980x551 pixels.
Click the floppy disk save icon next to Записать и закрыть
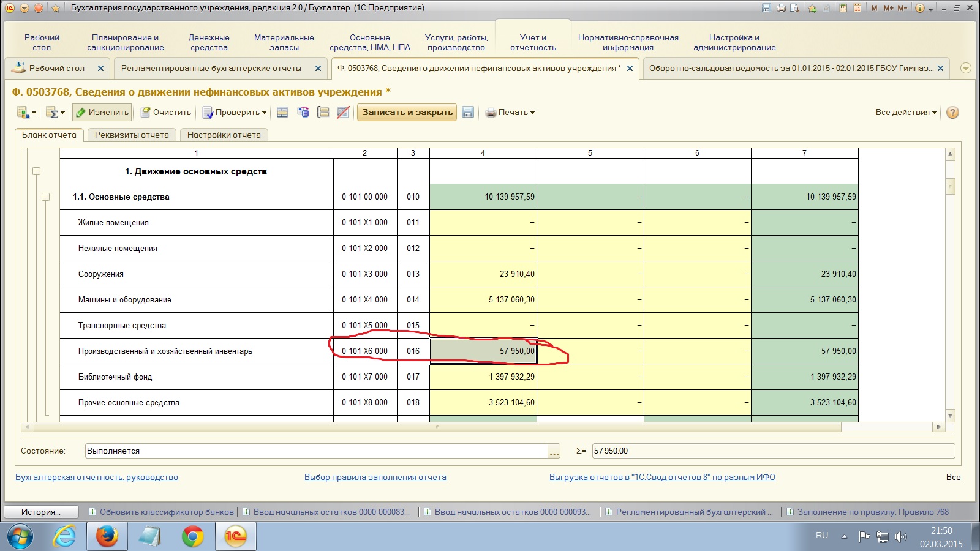(468, 112)
